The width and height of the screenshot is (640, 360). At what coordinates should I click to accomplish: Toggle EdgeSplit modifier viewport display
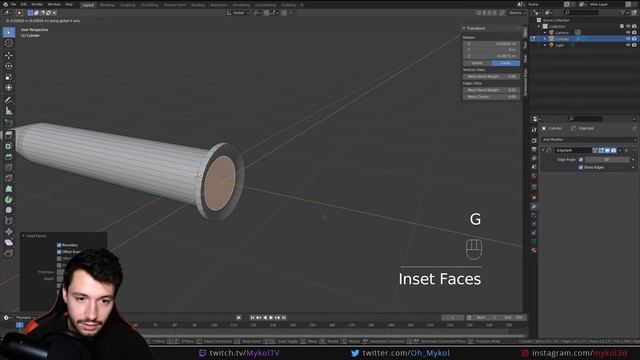607,151
